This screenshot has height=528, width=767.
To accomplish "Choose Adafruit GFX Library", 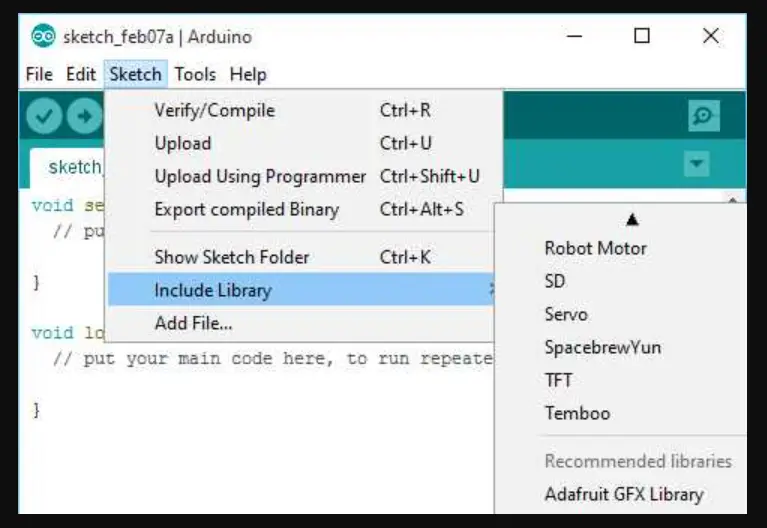I will (624, 494).
